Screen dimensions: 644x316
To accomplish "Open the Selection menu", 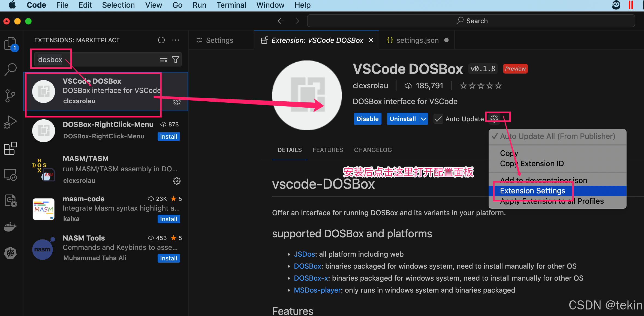I will pyautogui.click(x=118, y=5).
